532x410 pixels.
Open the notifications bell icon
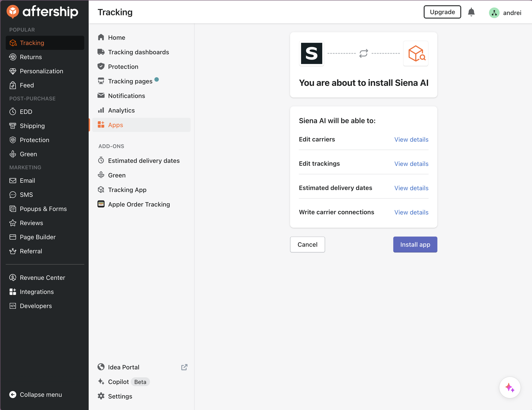tap(471, 12)
